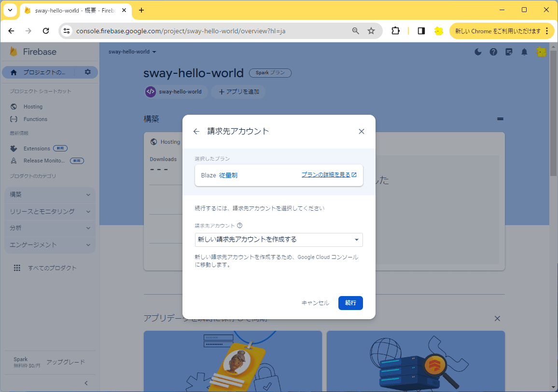Click the 新しい Chrome をご利用いただけます button

pos(498,31)
